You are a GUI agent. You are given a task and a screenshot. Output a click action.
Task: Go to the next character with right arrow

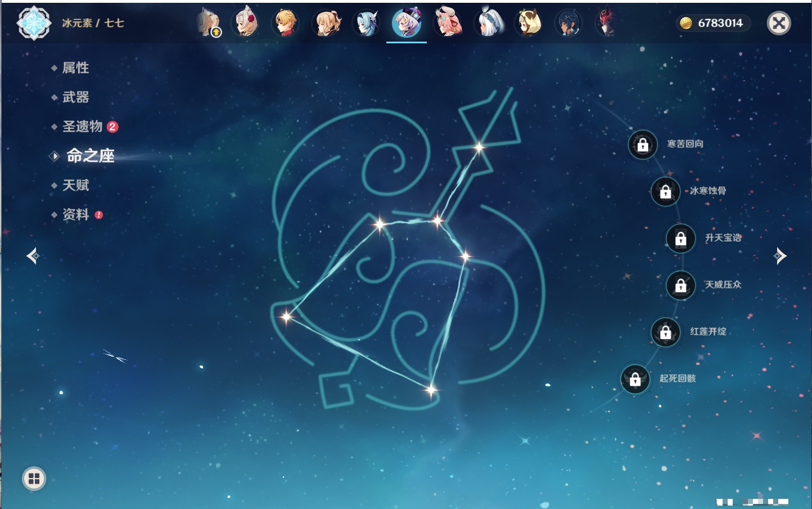click(x=780, y=256)
